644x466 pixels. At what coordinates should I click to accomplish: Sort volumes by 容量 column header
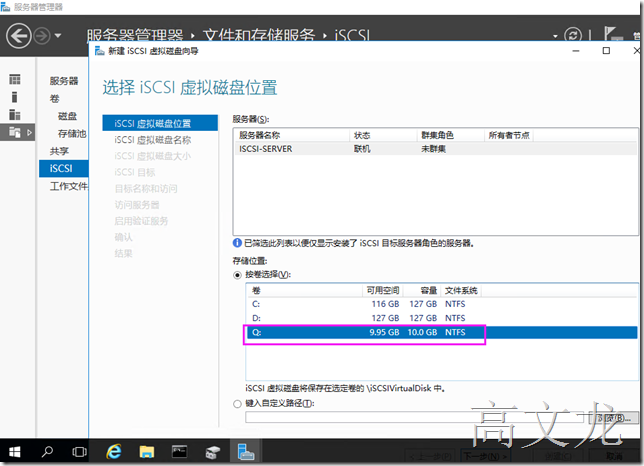(x=422, y=291)
